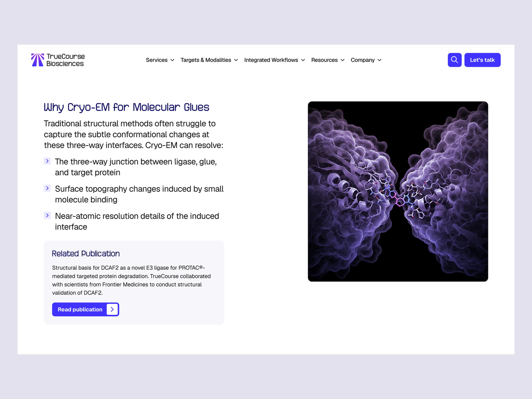Click the 'Traditional structural methods' paragraph
This screenshot has height=399, width=532.
(x=133, y=134)
